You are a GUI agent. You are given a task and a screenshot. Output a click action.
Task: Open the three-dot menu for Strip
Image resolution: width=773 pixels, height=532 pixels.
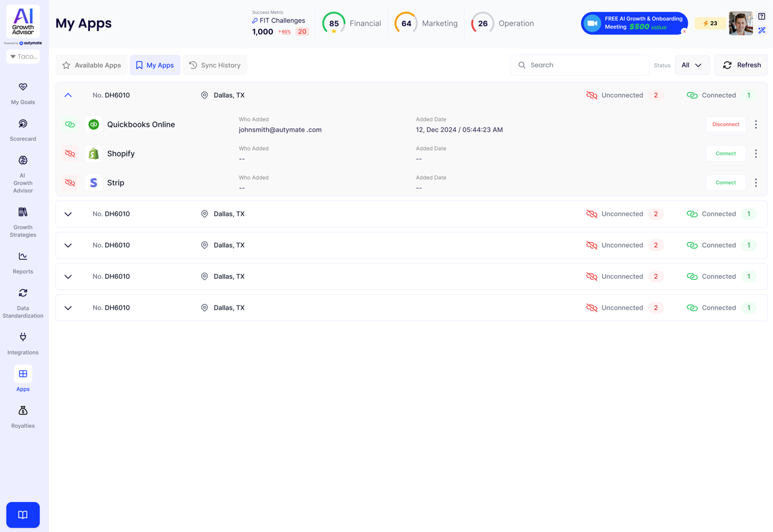point(756,183)
